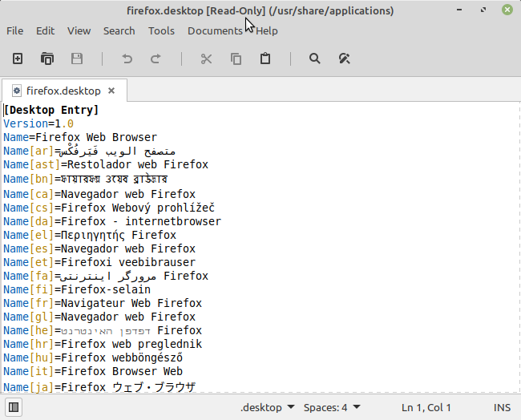
Task: Click the Name[ca]=Navegador web Firefox line
Action: click(x=99, y=194)
